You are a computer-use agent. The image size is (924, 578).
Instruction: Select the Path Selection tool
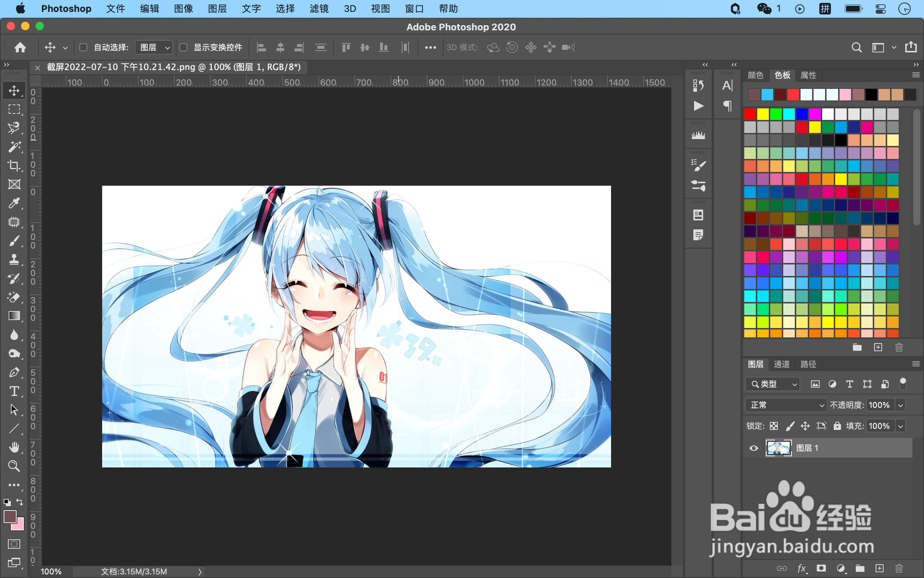(14, 409)
